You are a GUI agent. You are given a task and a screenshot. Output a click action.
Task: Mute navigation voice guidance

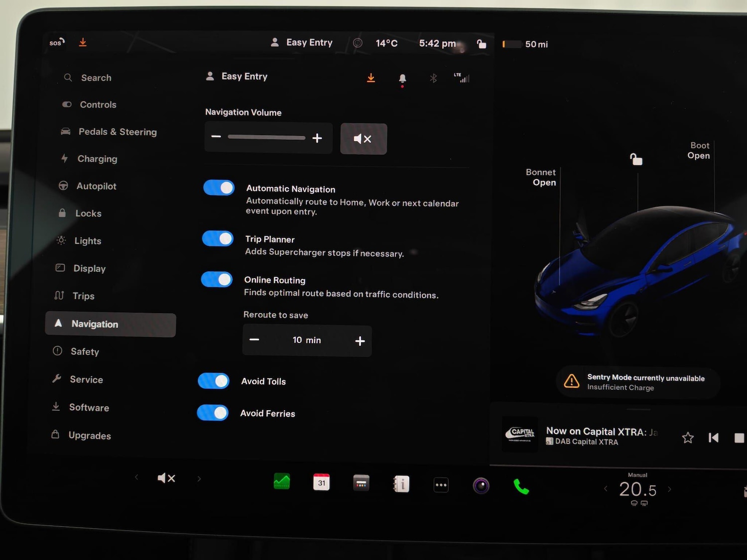click(x=363, y=138)
